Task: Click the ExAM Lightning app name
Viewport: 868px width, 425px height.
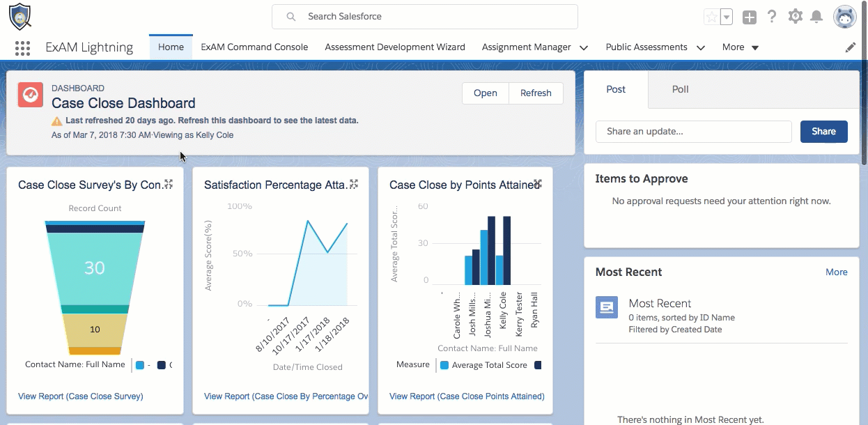Action: coord(89,47)
